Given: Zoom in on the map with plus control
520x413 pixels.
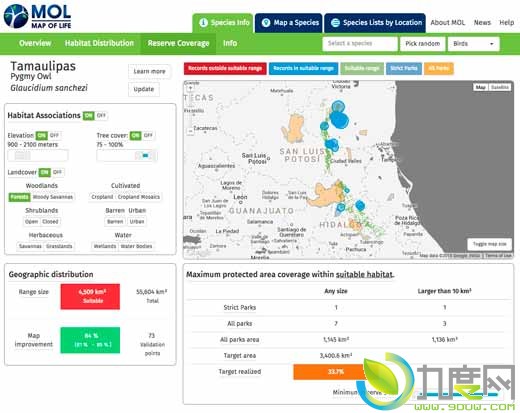Looking at the screenshot, I should pos(190,89).
